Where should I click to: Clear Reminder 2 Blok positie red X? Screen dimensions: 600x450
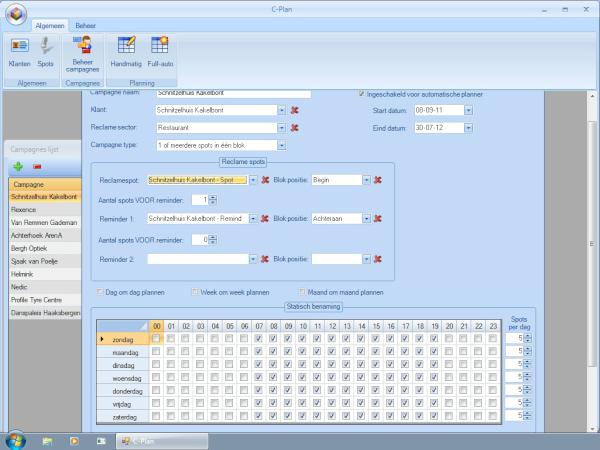[378, 259]
